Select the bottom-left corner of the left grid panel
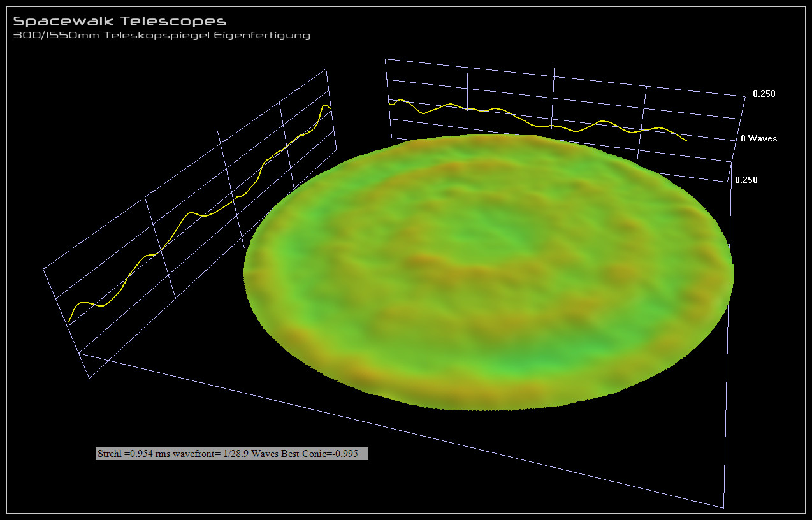The width and height of the screenshot is (812, 520). coord(89,378)
